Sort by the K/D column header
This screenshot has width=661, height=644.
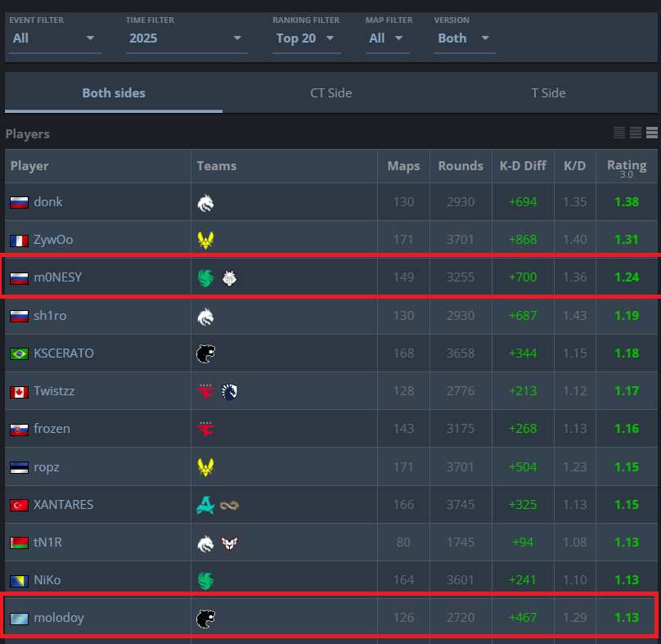tap(574, 166)
